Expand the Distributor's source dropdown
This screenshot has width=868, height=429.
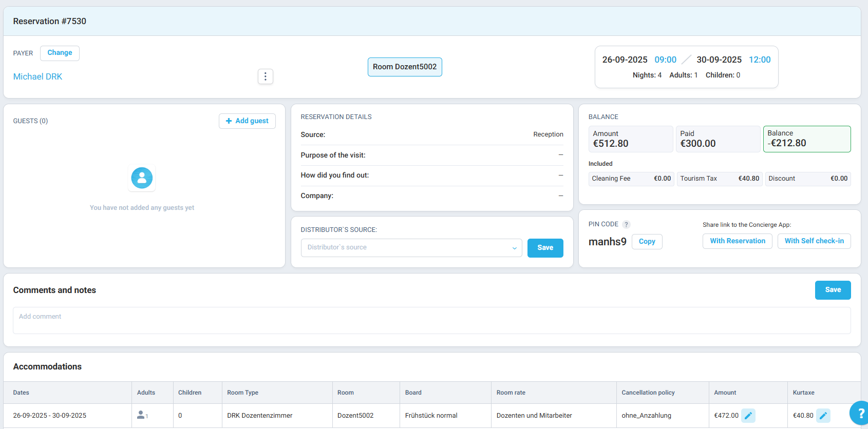[411, 248]
